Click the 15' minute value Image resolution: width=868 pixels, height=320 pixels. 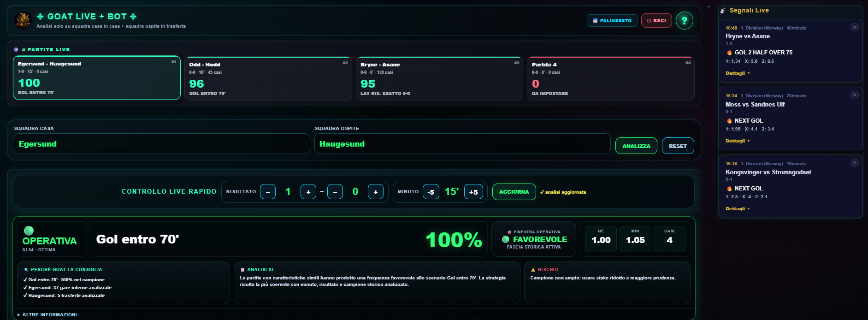tap(451, 192)
